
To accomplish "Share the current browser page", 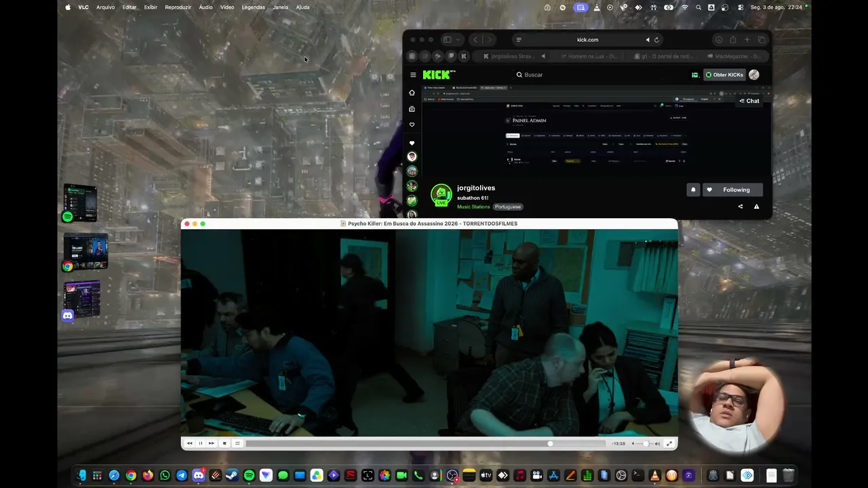I will [x=733, y=40].
